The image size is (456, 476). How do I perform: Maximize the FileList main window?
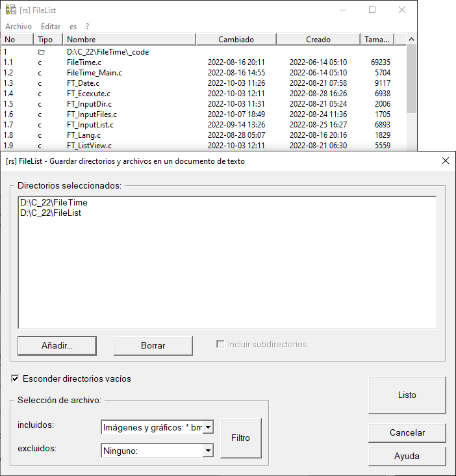372,10
